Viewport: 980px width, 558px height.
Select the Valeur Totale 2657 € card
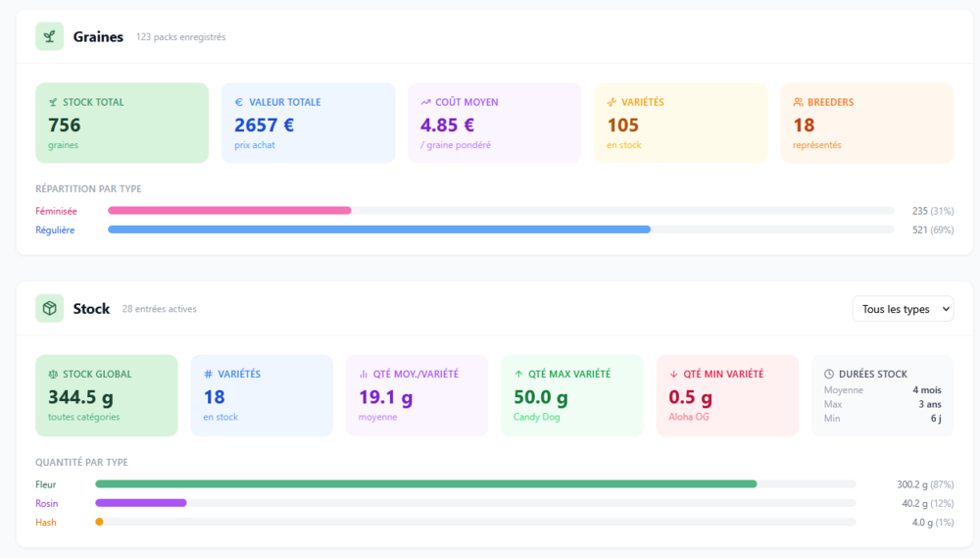click(x=308, y=123)
